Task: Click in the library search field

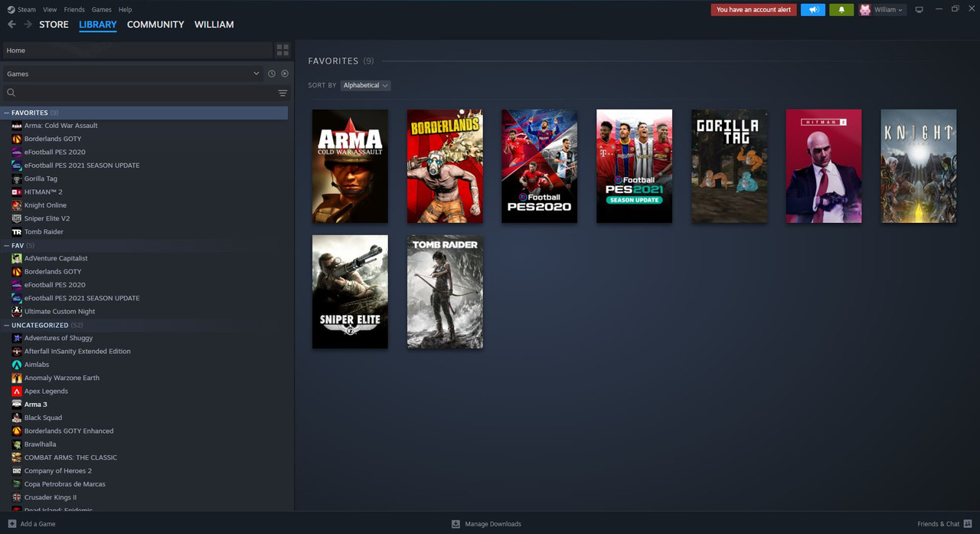Action: coord(145,93)
